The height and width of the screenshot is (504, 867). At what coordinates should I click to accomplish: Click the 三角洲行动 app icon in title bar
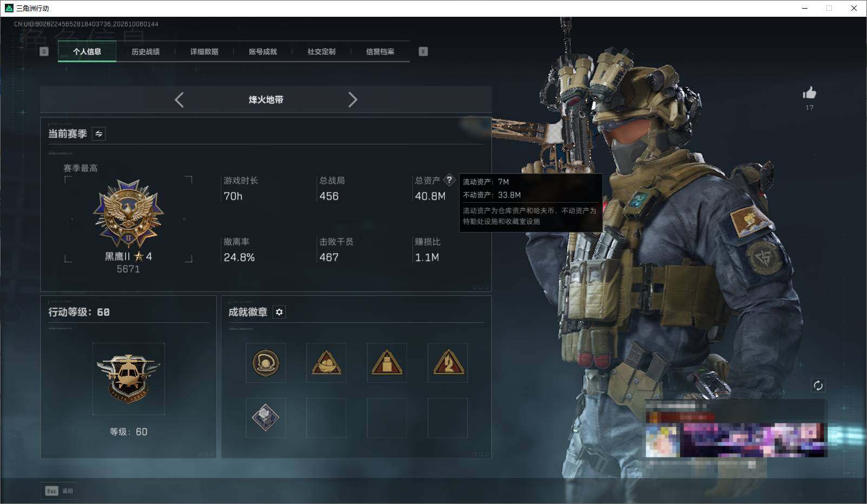tap(9, 8)
